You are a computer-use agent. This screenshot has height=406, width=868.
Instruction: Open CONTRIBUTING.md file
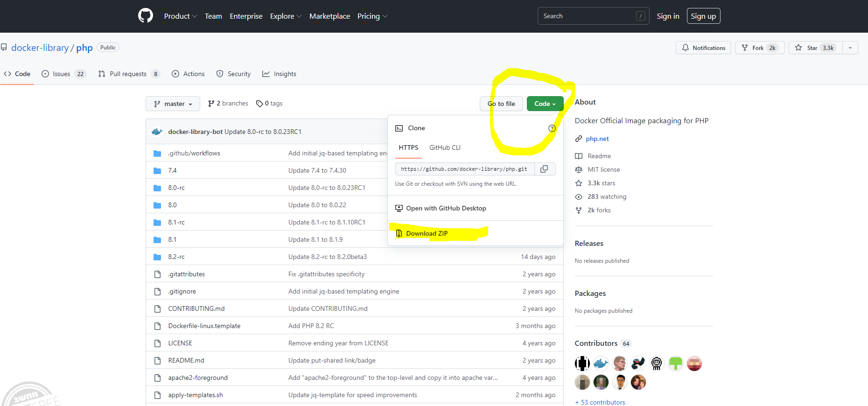coord(196,308)
